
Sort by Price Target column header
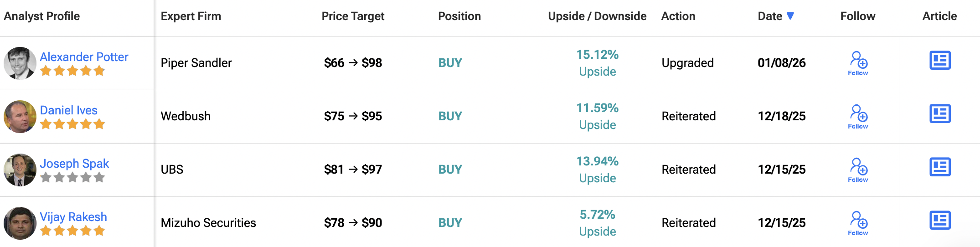[353, 16]
